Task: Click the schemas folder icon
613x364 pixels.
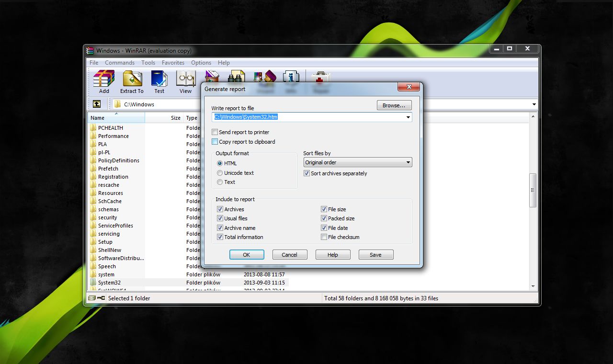Action: click(93, 209)
